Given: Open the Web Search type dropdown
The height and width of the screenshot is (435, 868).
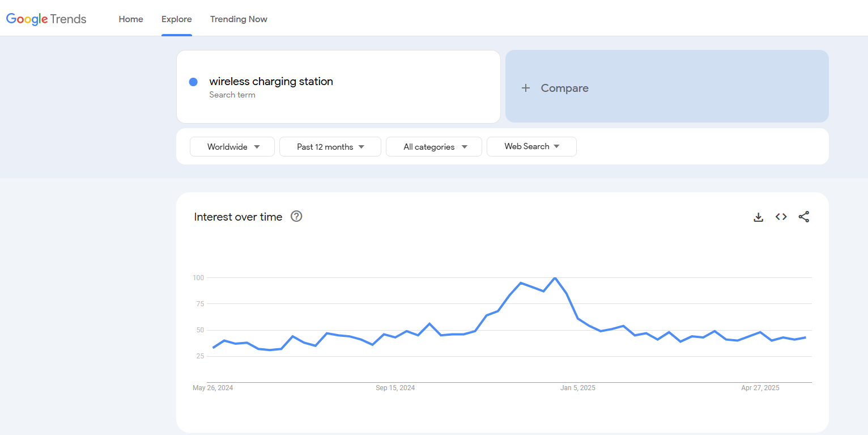Looking at the screenshot, I should tap(531, 146).
